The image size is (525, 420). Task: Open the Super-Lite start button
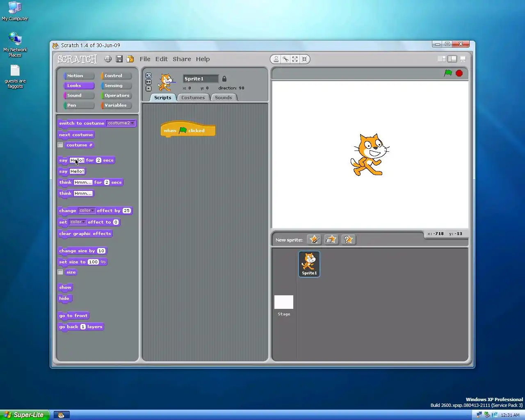coord(25,415)
